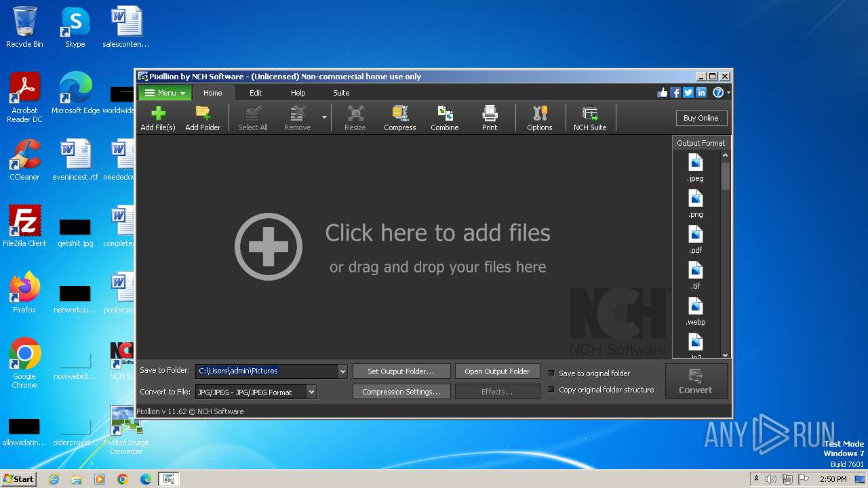
Task: Open the Resize tool
Action: [355, 119]
